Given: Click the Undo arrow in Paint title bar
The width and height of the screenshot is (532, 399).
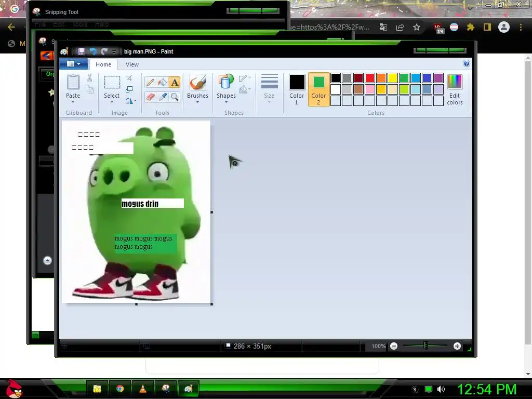Looking at the screenshot, I should tap(93, 51).
